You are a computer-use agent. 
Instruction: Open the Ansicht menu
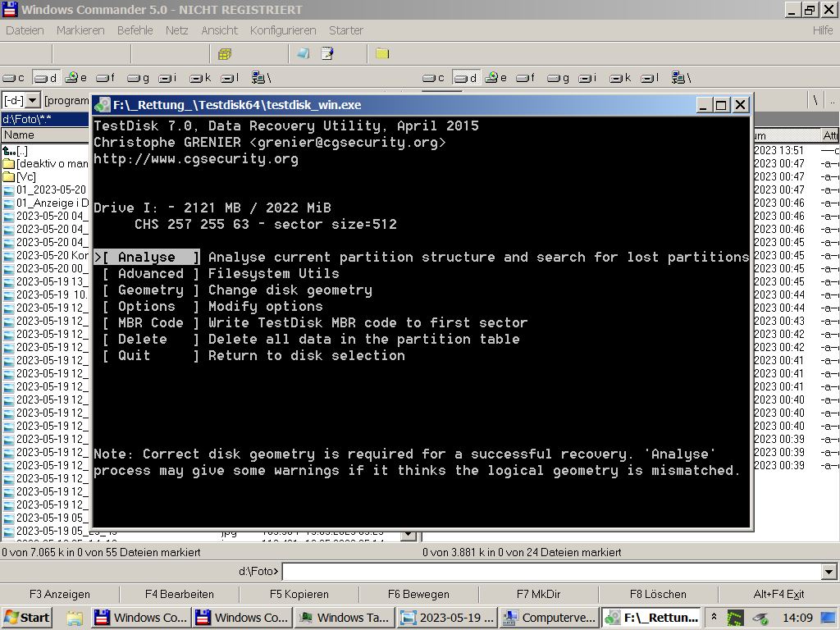point(219,30)
